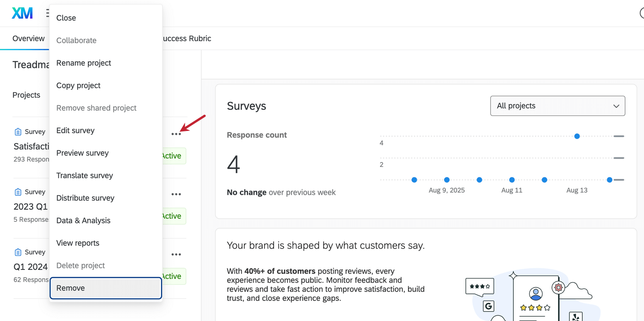Switch to the Overview tab
Screen dimensions: 644x321
coord(28,39)
